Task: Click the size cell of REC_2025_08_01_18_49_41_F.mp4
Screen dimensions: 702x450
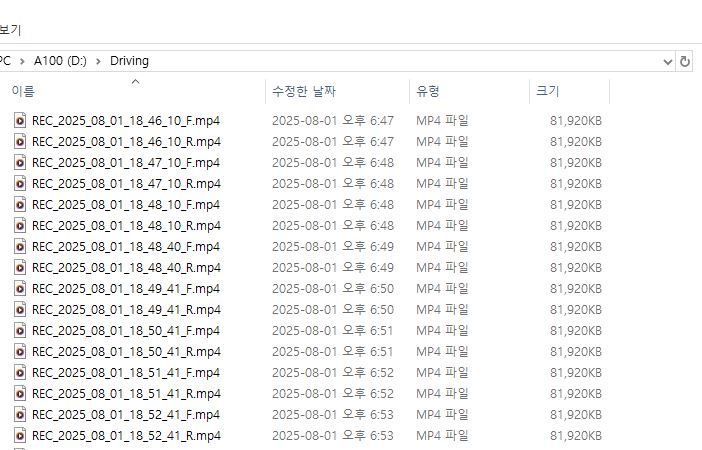Action: coord(576,289)
